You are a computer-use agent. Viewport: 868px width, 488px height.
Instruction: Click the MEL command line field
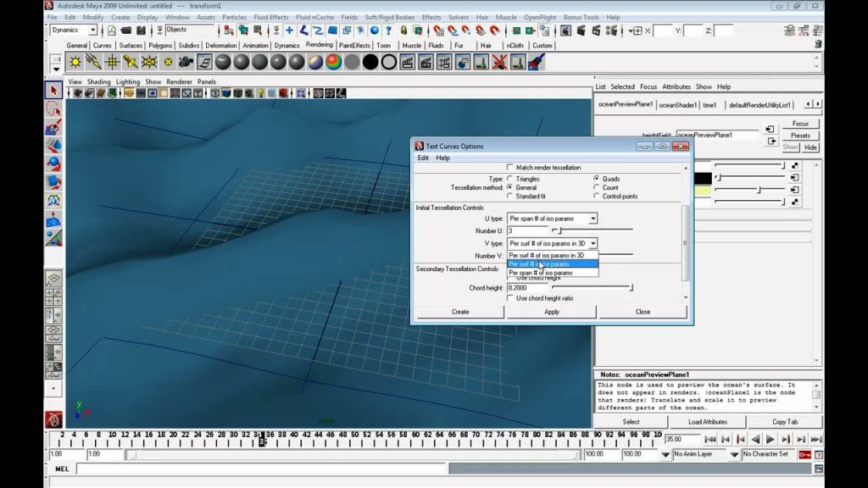(x=261, y=469)
